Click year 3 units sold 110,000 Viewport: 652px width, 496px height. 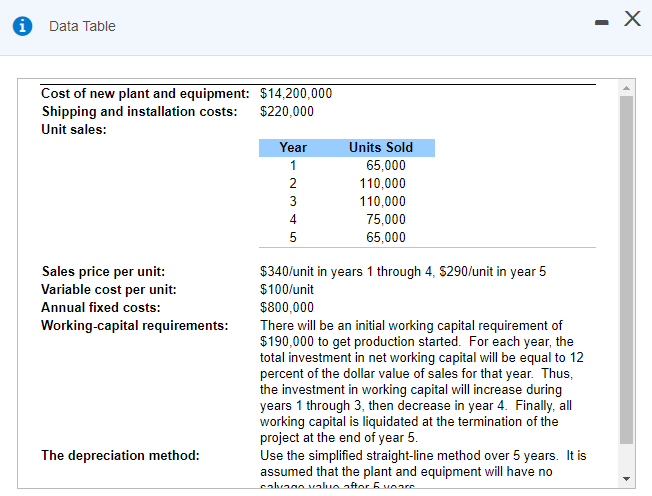pyautogui.click(x=382, y=201)
